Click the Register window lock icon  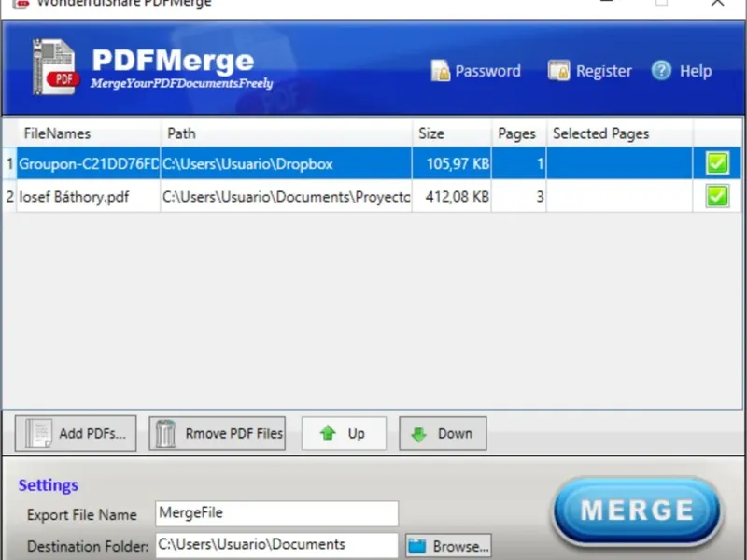click(x=558, y=71)
